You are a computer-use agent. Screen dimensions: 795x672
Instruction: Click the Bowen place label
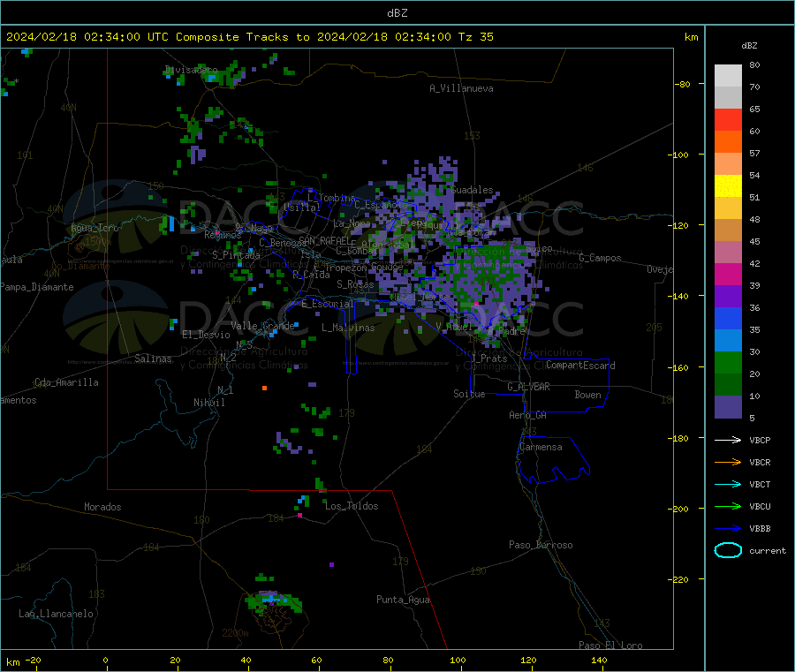click(587, 395)
